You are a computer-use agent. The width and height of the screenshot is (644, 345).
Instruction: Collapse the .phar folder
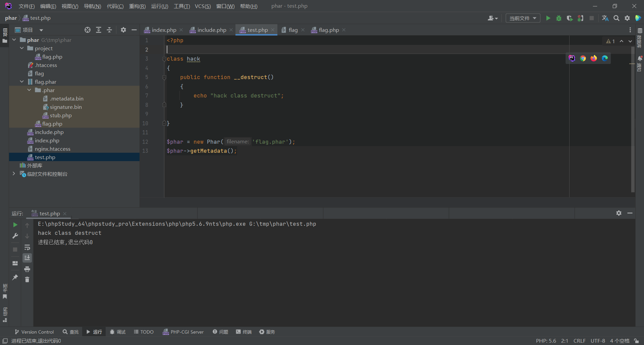(x=29, y=90)
